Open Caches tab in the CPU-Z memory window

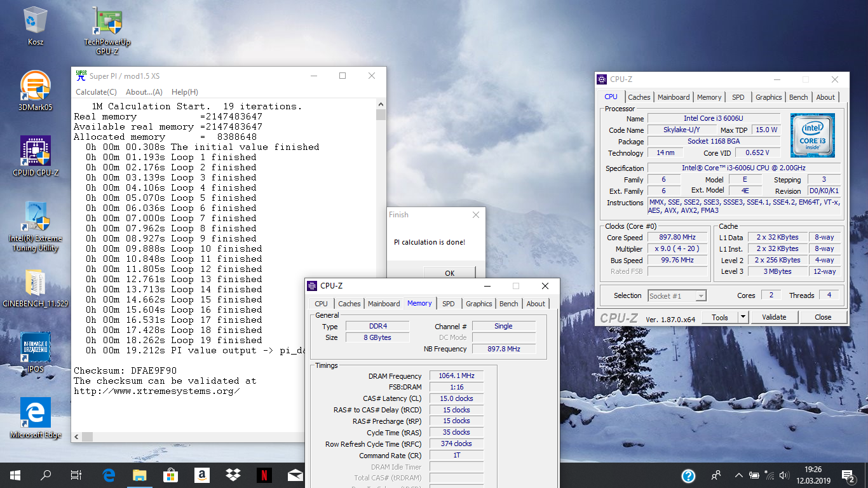[349, 304]
